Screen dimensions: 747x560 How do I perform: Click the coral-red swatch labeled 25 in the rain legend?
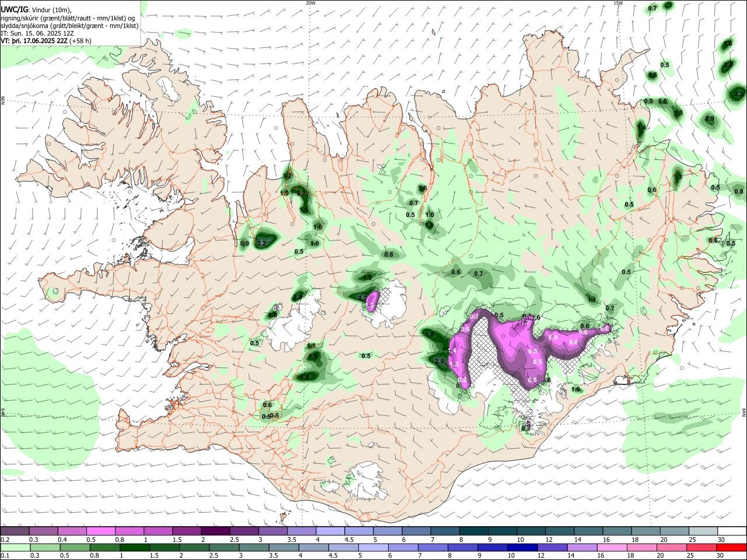tap(701, 547)
